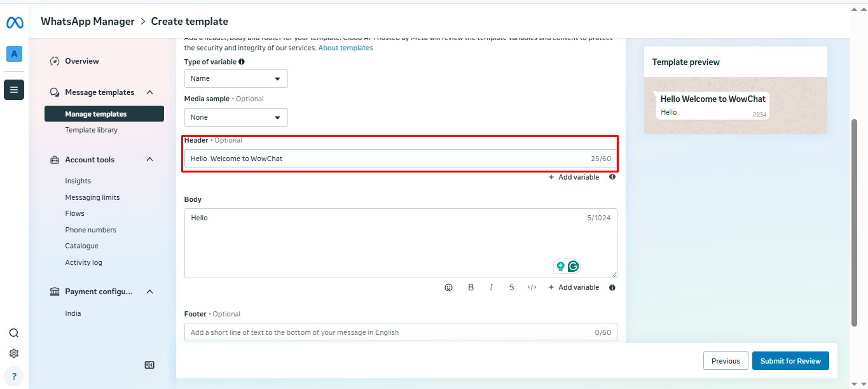Click into the Body text area
The height and width of the screenshot is (389, 868).
click(401, 243)
